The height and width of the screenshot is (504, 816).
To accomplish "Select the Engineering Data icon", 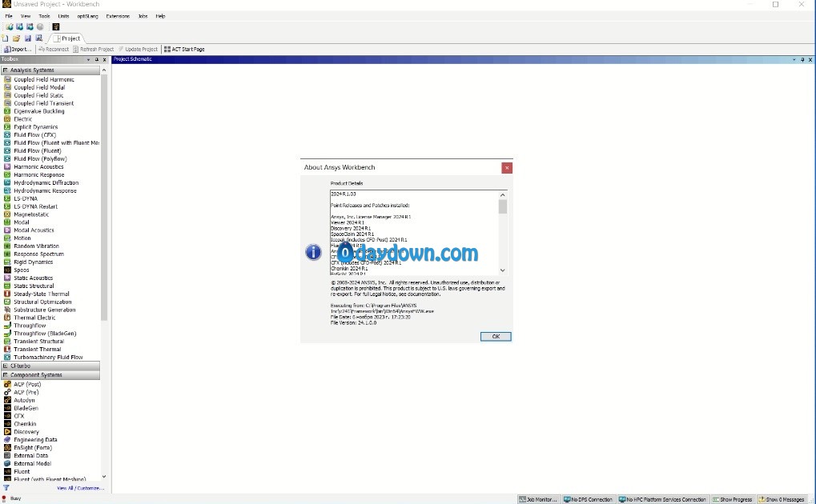I will [7, 440].
